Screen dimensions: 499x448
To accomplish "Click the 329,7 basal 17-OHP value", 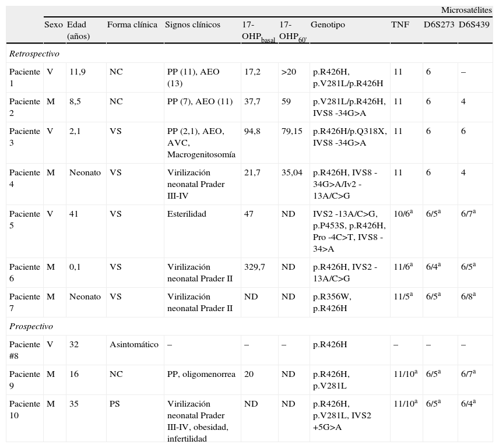I will point(254,267).
